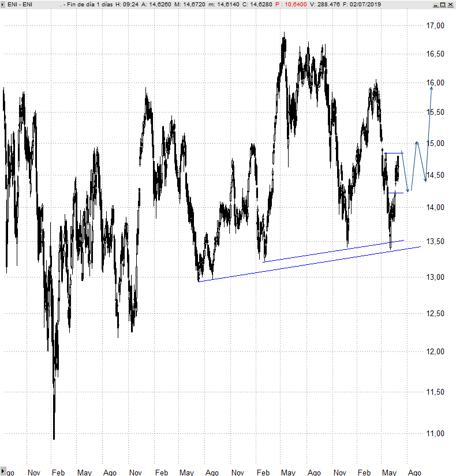456x476 pixels.
Task: Click the 16,50 price axis label
Action: (435, 54)
